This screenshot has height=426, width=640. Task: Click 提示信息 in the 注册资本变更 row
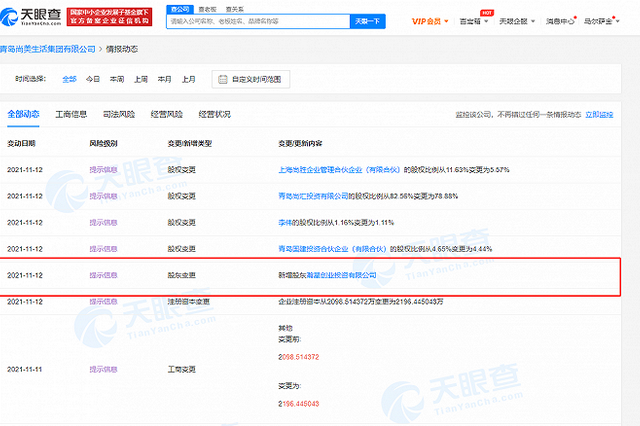point(103,302)
